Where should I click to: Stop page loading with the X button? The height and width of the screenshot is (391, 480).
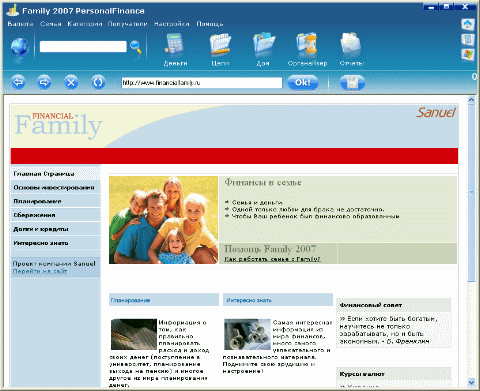pos(71,82)
